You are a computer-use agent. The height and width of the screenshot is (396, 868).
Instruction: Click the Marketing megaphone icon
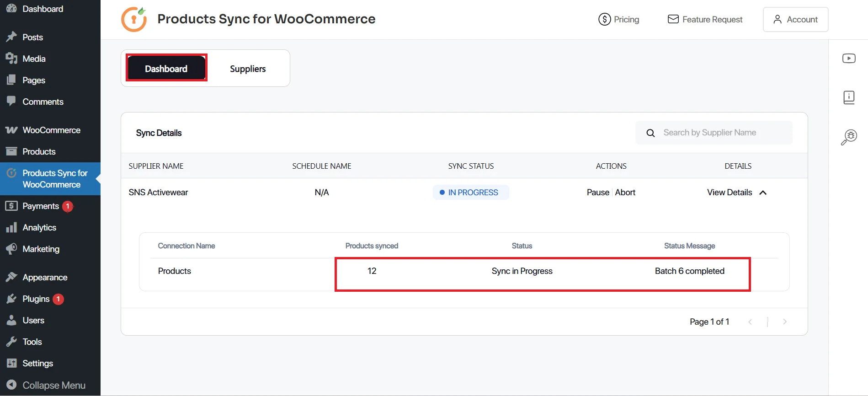coord(11,249)
